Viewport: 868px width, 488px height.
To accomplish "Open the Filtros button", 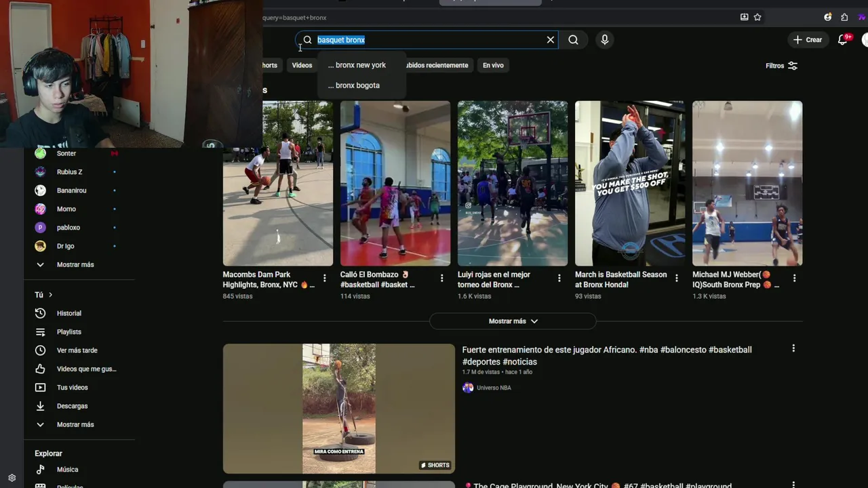I will (x=781, y=66).
